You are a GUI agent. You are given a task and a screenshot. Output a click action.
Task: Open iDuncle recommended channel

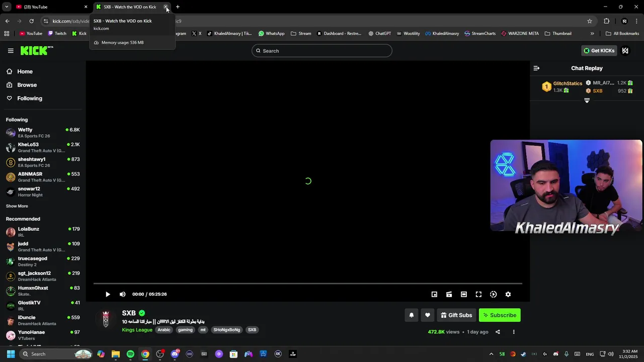(43, 320)
